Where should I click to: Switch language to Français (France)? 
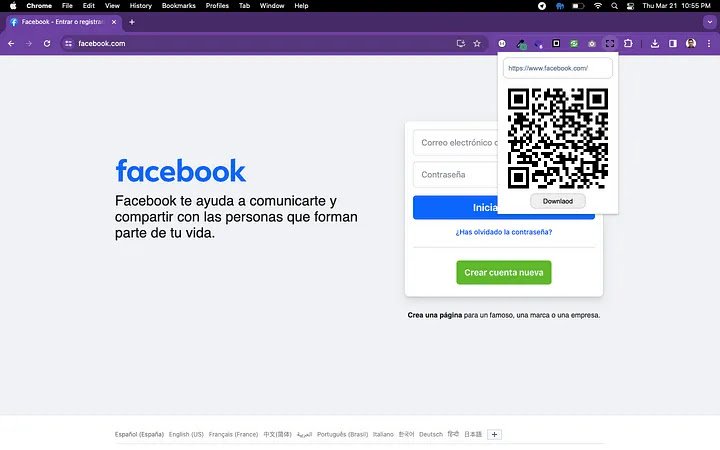click(233, 434)
